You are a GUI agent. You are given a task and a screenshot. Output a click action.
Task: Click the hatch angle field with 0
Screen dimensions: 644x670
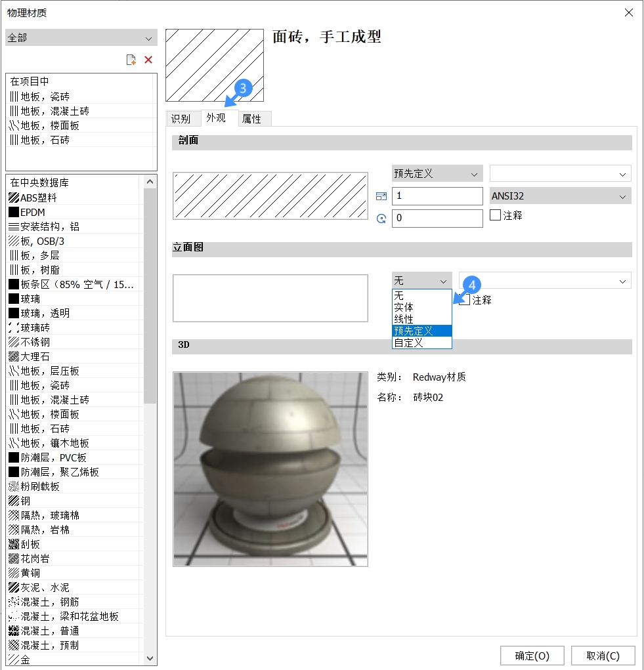[437, 219]
